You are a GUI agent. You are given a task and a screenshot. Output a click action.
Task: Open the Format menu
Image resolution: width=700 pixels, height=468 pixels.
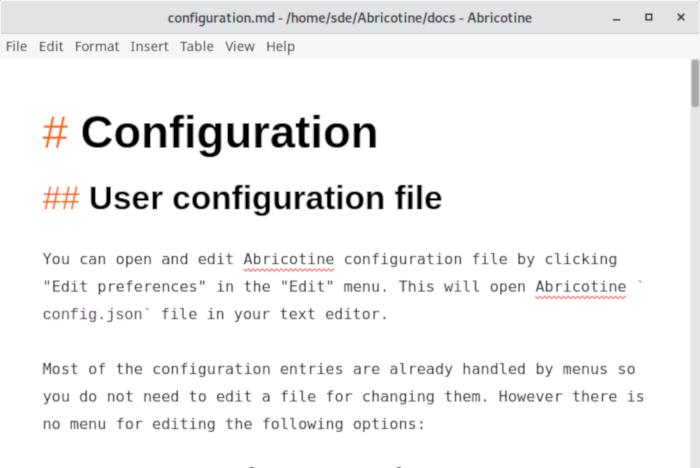(x=97, y=46)
